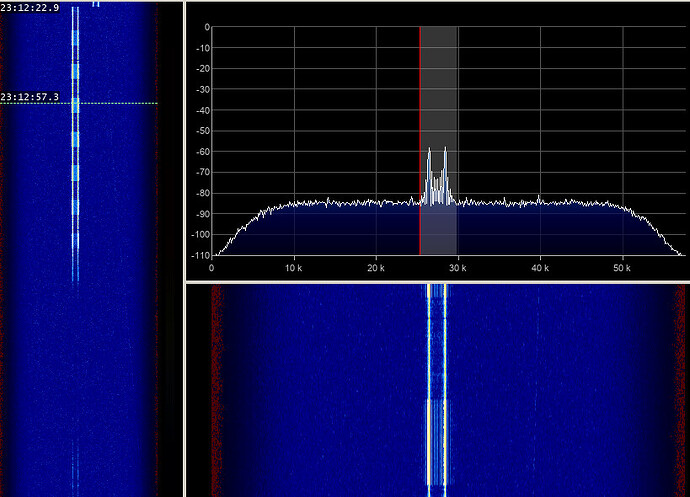Click the 23:12:57.3 timestamp marker label
Viewport: 690px width, 497px height.
31,97
